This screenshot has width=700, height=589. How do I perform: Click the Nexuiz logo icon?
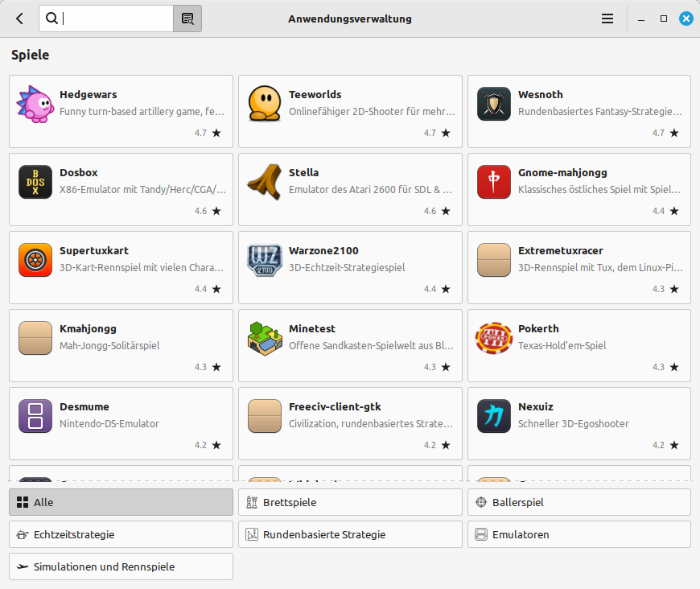pyautogui.click(x=493, y=416)
